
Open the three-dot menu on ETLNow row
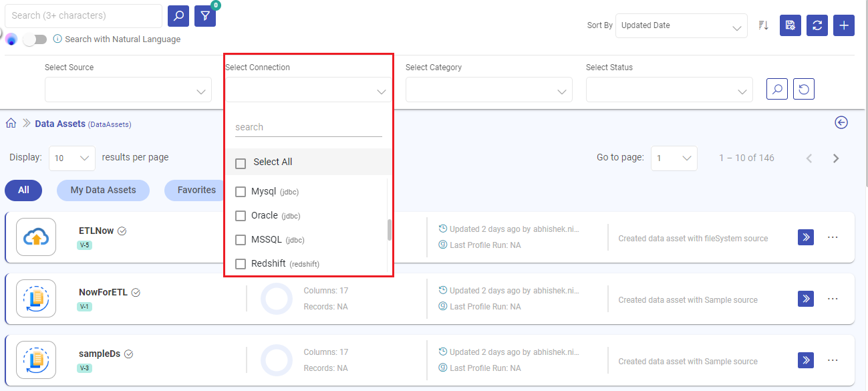[832, 237]
